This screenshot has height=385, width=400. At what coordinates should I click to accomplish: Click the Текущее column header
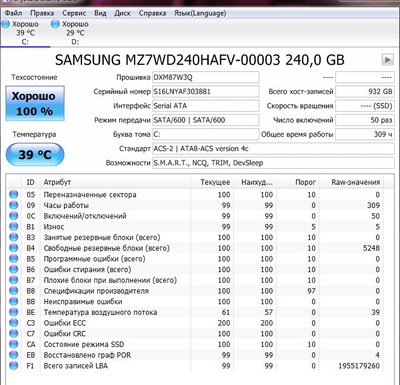(212, 182)
